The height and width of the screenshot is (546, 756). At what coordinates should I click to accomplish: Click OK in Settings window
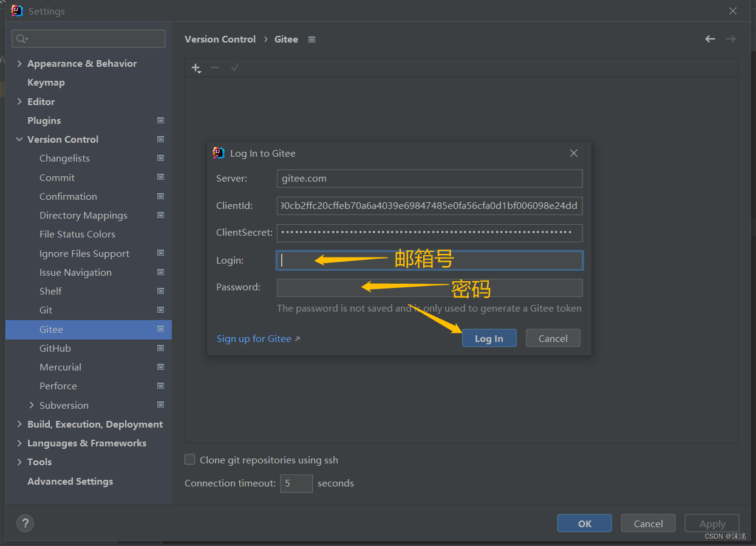[x=585, y=524]
